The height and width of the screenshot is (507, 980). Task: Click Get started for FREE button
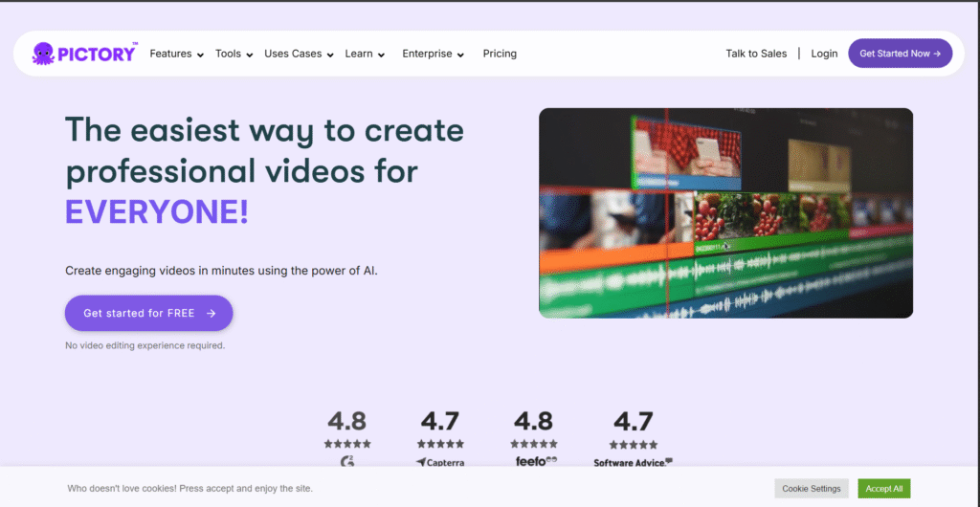click(x=148, y=313)
